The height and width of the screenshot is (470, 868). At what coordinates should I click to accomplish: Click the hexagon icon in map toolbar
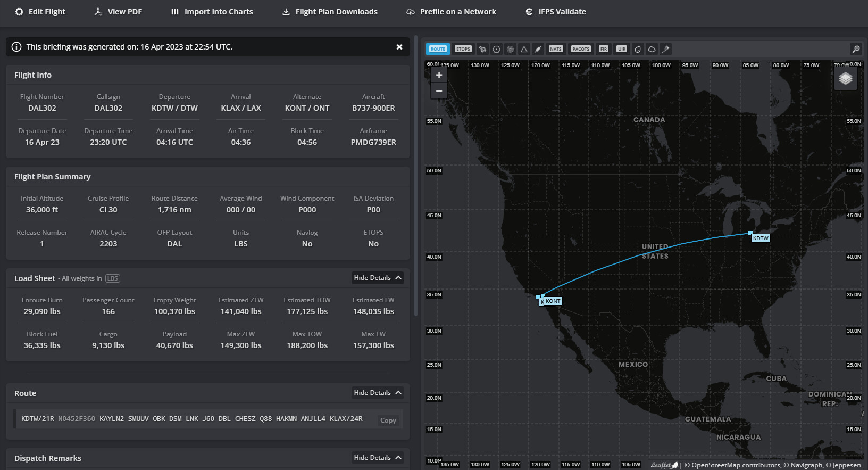496,49
